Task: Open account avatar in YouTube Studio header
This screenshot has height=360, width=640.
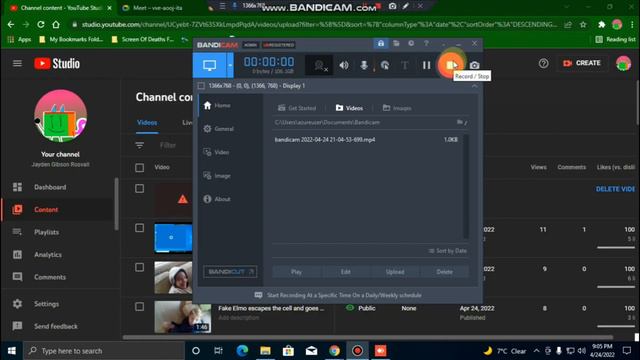Action: coord(623,64)
